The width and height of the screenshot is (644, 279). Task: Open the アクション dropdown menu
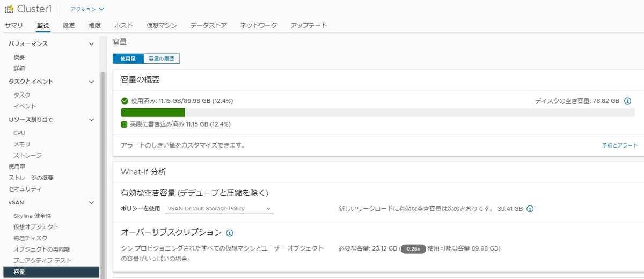pyautogui.click(x=87, y=9)
